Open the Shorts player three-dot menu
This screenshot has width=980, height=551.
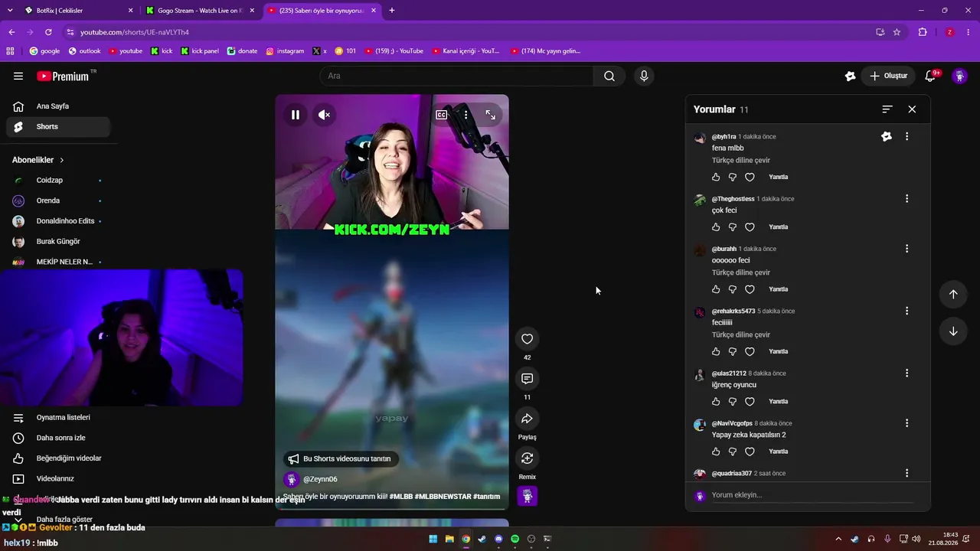pyautogui.click(x=465, y=115)
